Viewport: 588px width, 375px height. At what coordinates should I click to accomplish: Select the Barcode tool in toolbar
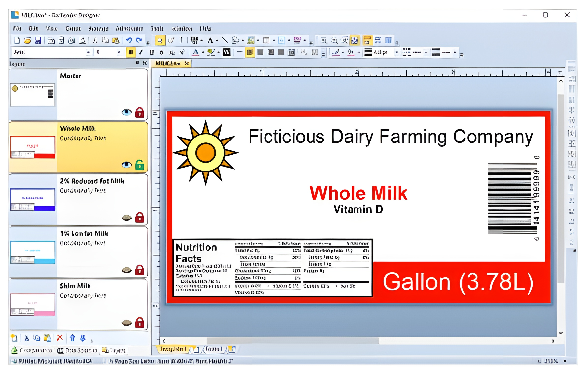pos(194,40)
